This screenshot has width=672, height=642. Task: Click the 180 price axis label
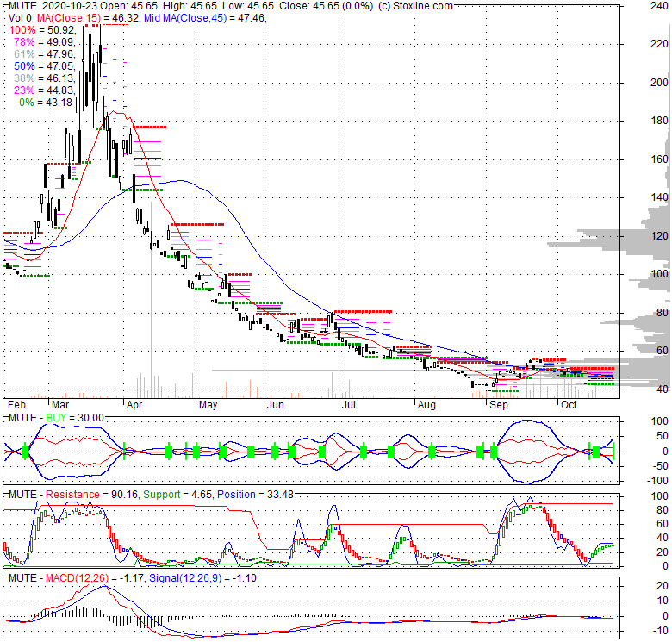[x=659, y=121]
